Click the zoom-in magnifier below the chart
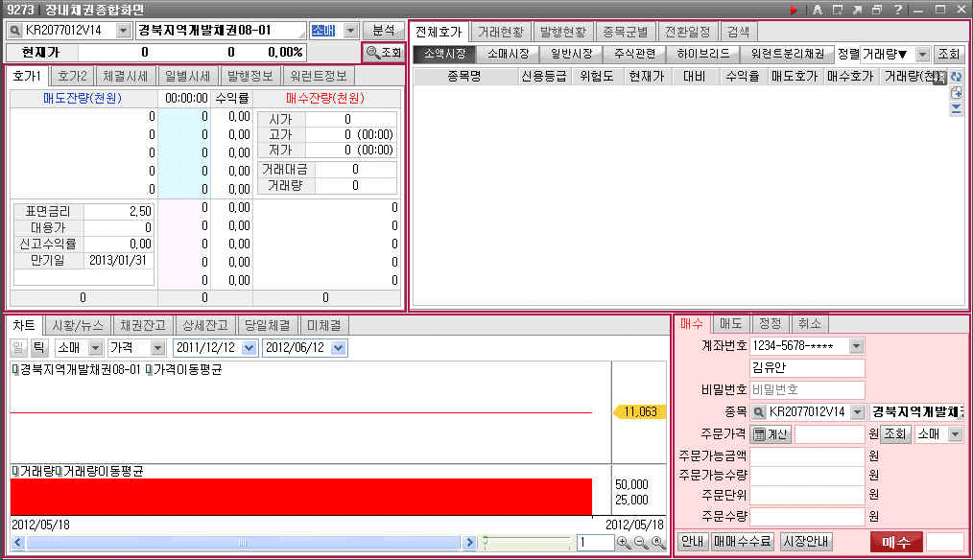 click(624, 543)
